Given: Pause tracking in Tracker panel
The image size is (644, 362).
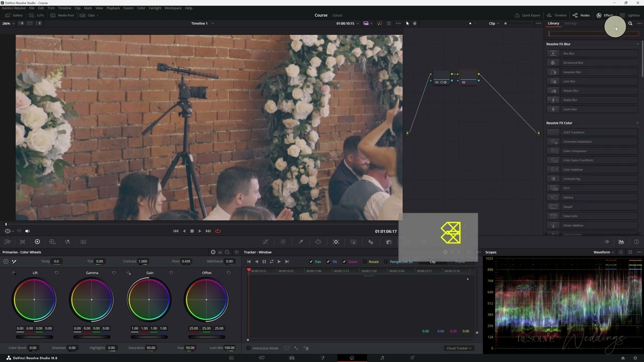Looking at the screenshot, I should (264, 261).
